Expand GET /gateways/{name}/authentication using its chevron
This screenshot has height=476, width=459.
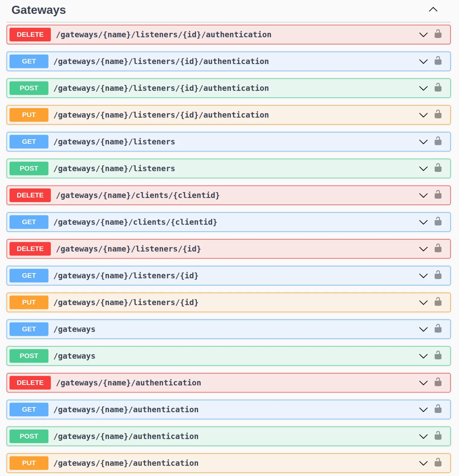[423, 410]
